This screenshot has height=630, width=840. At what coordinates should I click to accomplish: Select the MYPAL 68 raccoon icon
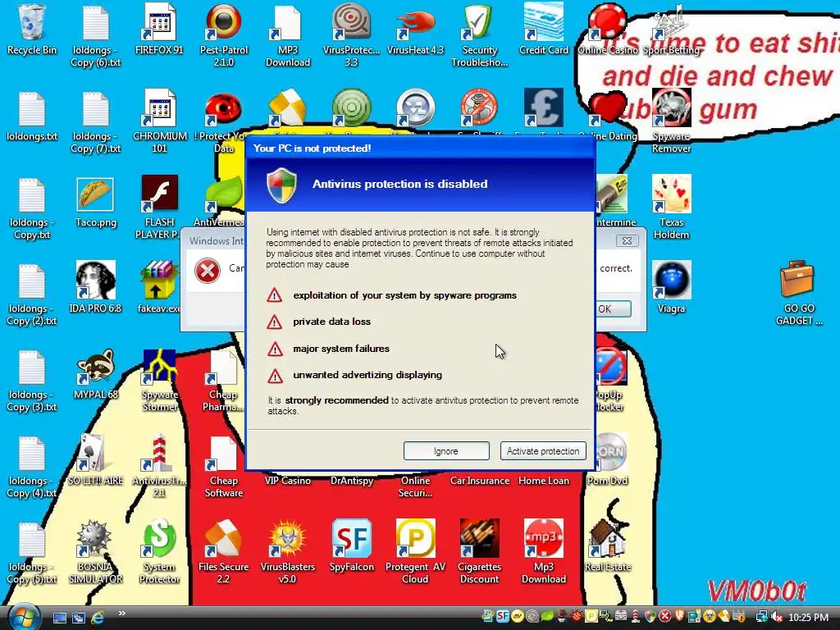coord(95,373)
